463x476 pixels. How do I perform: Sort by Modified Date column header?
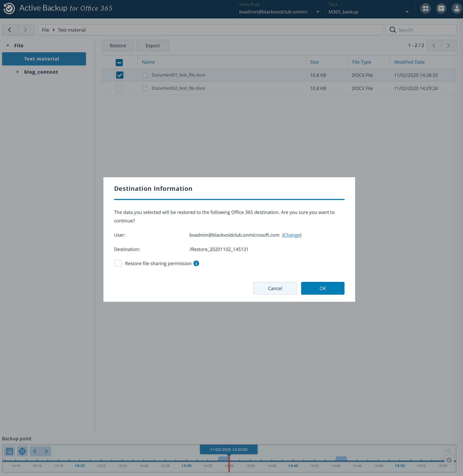click(409, 62)
